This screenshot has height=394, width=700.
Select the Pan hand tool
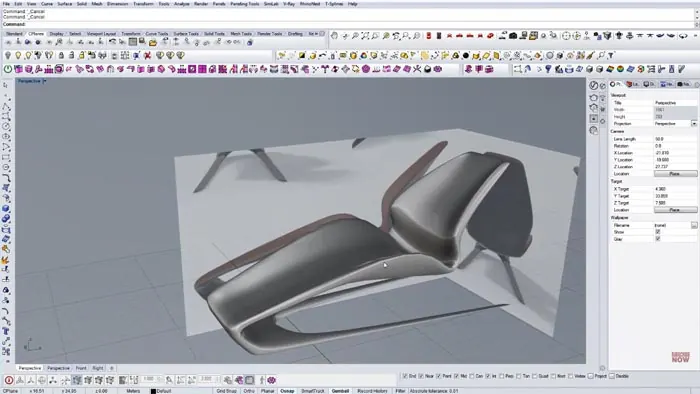[334, 36]
